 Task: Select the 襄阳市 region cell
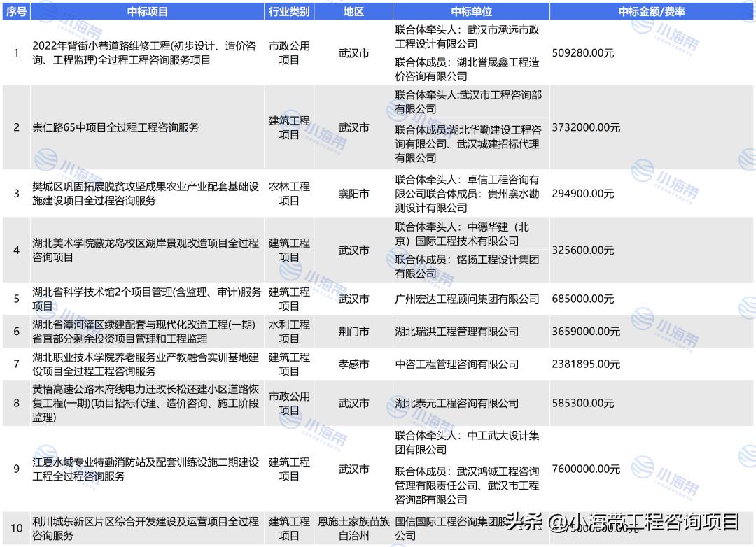354,194
